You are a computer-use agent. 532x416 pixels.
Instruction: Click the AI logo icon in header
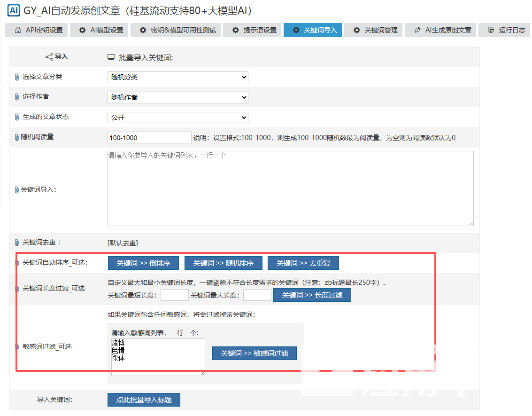pyautogui.click(x=14, y=9)
